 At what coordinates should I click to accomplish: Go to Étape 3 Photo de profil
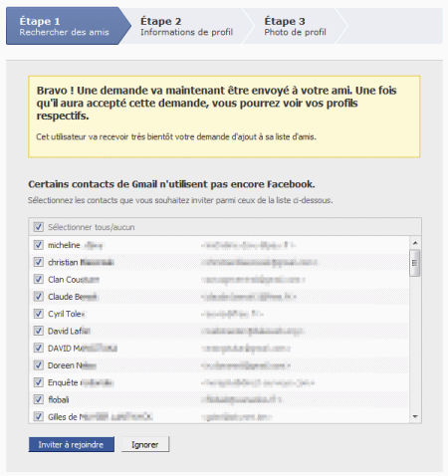295,26
